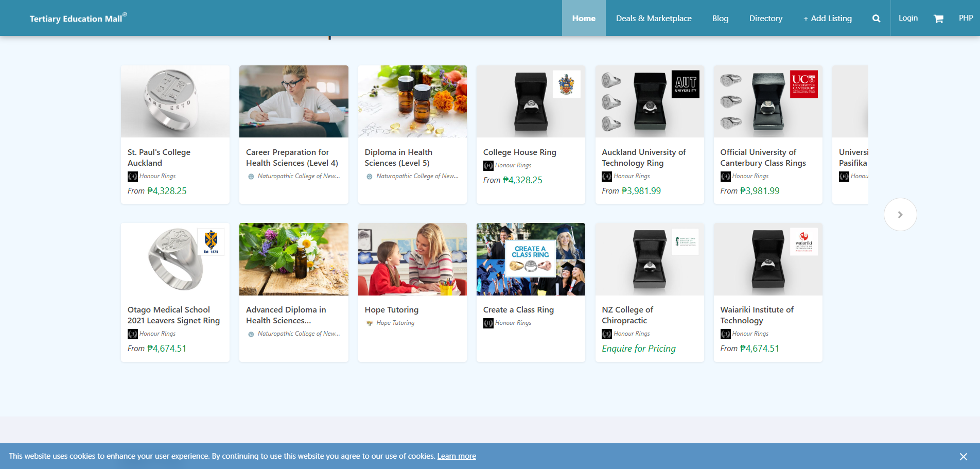This screenshot has width=980, height=469.
Task: Click Honour Rings logo under Create a Class Ring
Action: [488, 323]
